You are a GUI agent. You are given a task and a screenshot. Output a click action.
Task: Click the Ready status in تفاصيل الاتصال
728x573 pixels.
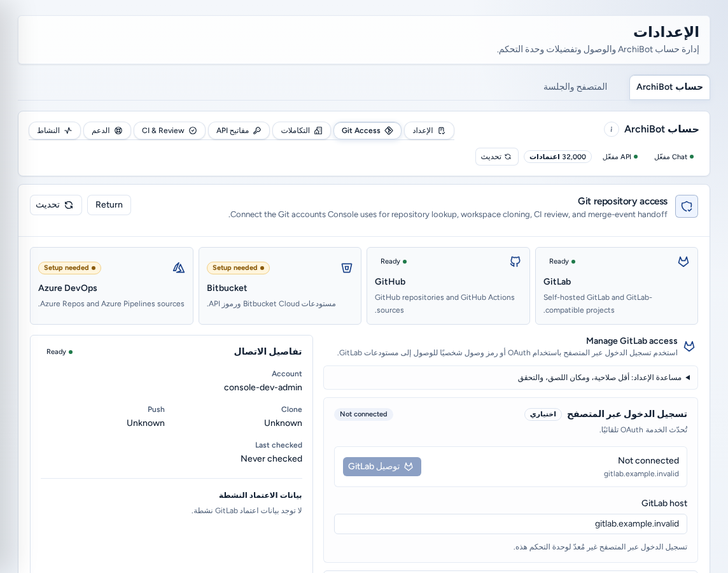click(59, 352)
